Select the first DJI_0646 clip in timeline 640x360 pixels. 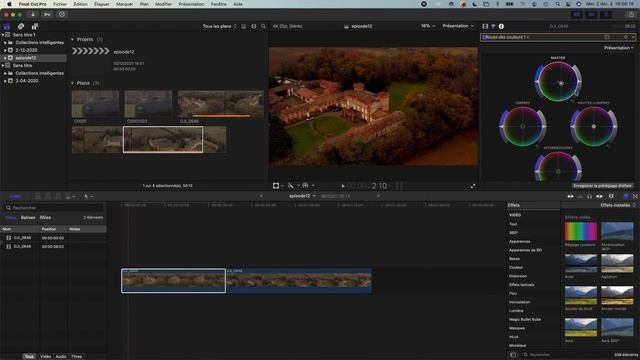(173, 280)
